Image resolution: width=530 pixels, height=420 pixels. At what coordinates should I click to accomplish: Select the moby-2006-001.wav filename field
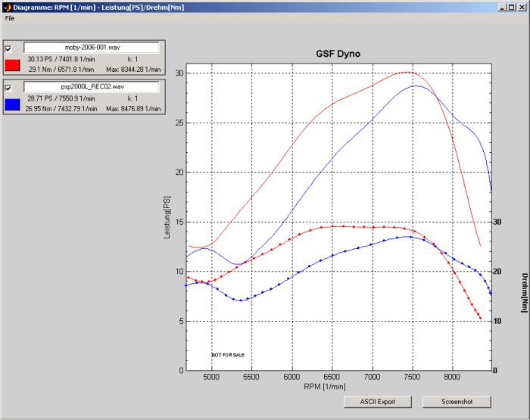coord(91,47)
